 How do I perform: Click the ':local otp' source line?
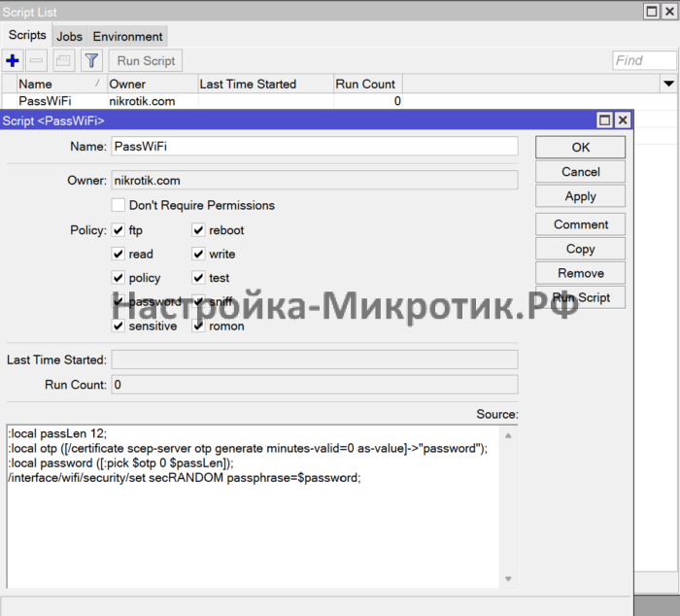248,448
